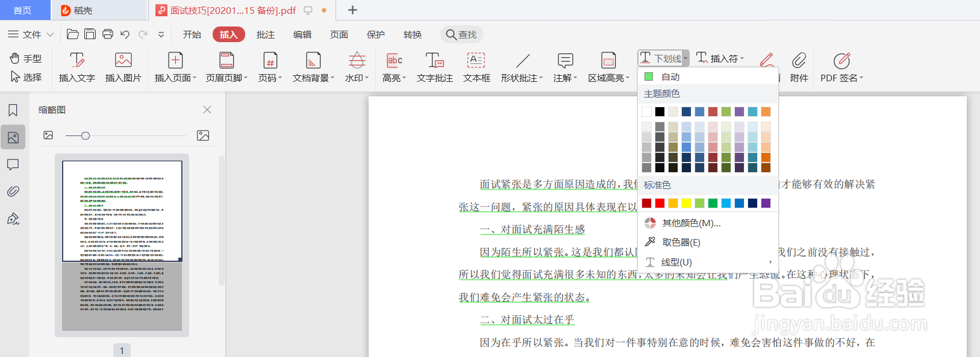Screen dimensions: 980x357
Task: Open the quick access toolbar dropdown
Action: click(x=161, y=34)
